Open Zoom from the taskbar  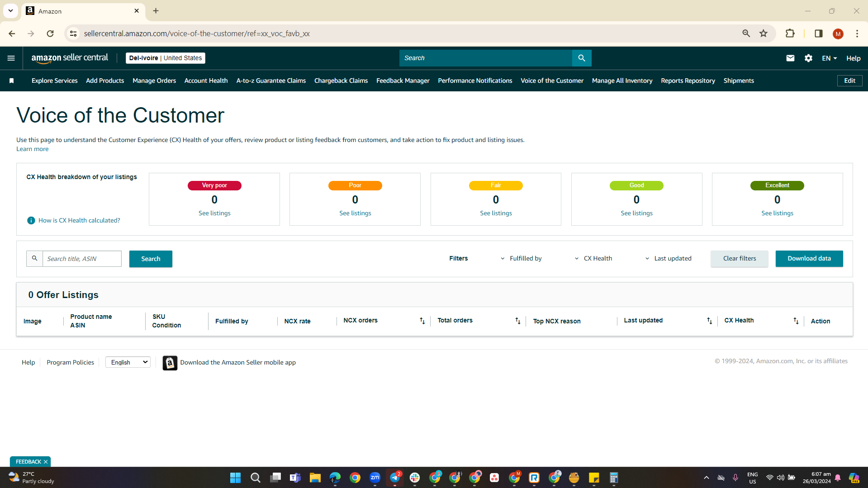click(x=375, y=478)
